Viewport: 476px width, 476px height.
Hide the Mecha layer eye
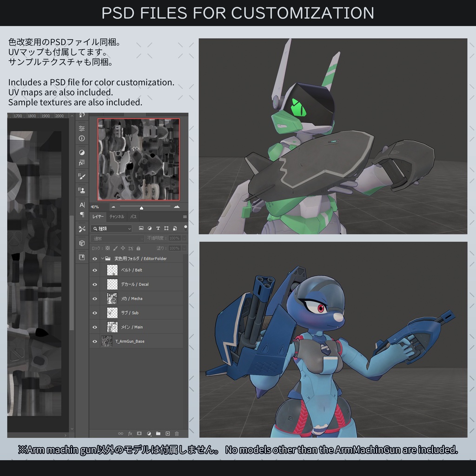95,299
